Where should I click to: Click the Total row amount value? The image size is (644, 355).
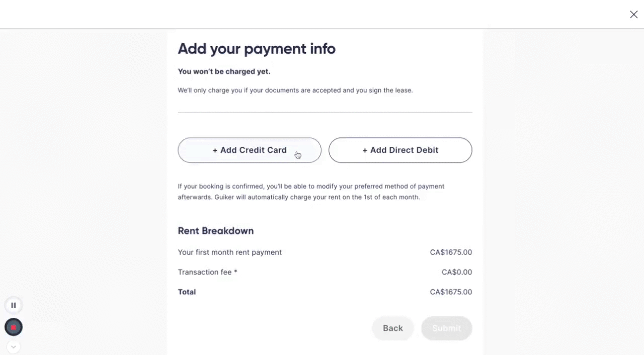coord(450,292)
